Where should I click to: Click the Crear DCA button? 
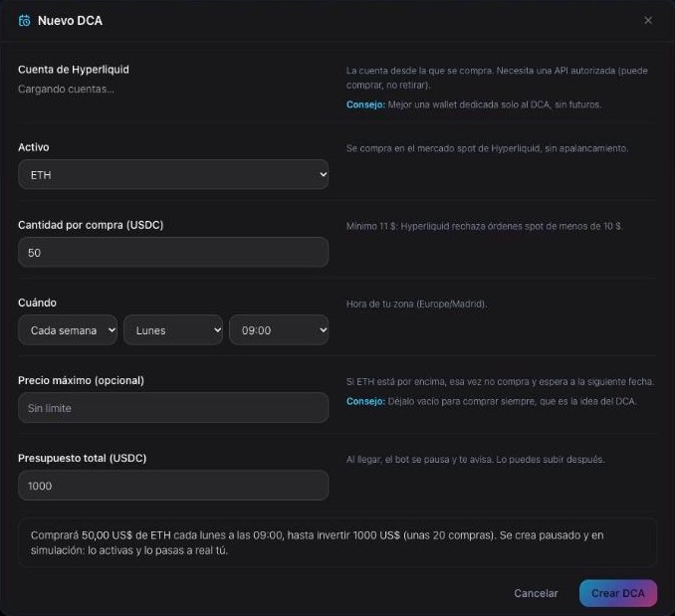(618, 593)
